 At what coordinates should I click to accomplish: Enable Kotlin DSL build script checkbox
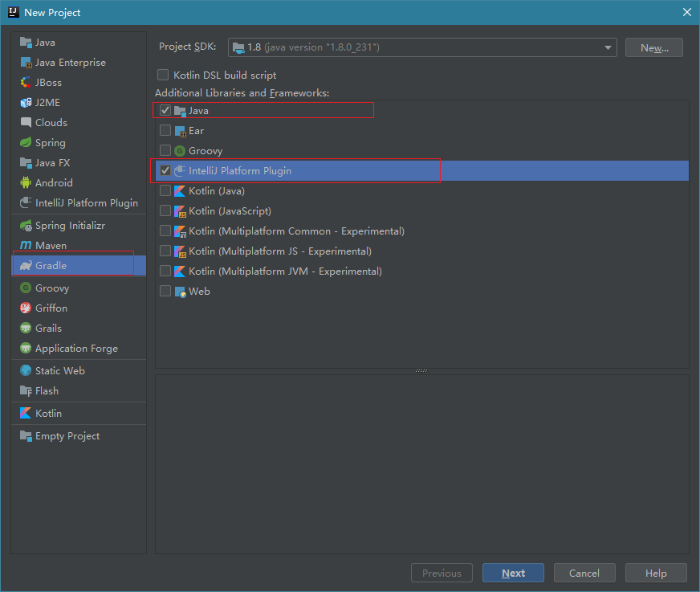click(x=163, y=75)
